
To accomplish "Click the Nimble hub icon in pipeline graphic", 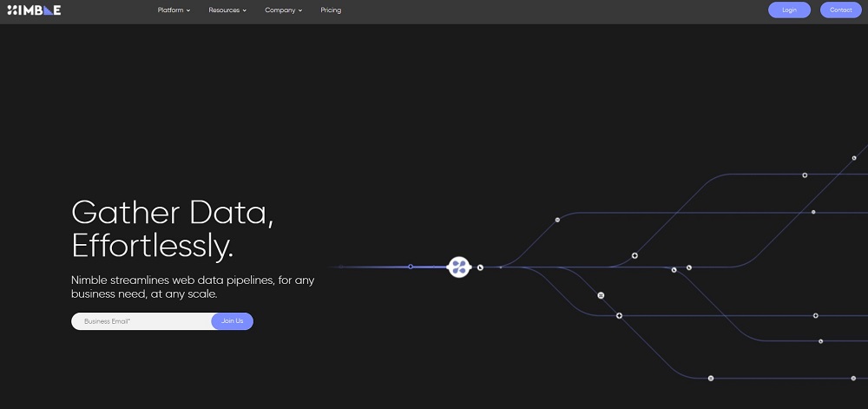I will (x=459, y=267).
